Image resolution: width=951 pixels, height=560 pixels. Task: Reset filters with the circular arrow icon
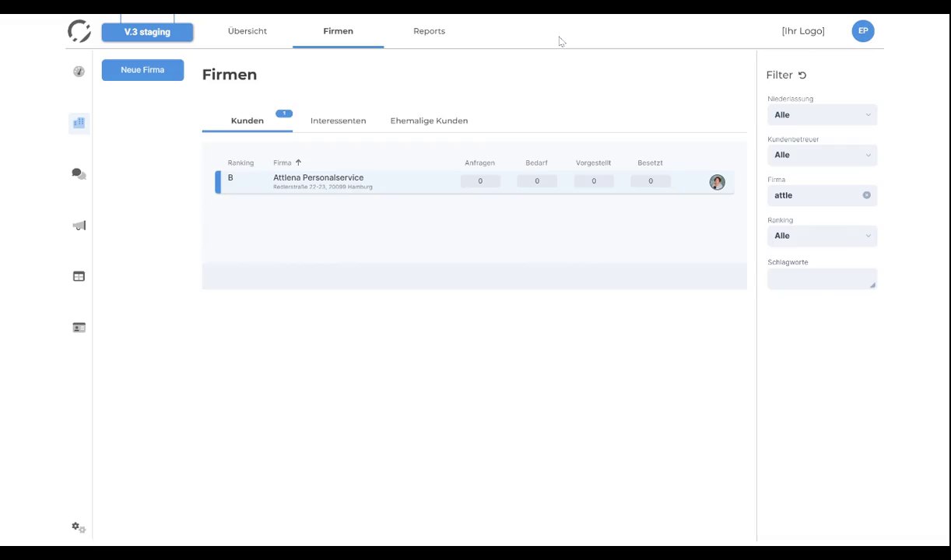[x=802, y=75]
